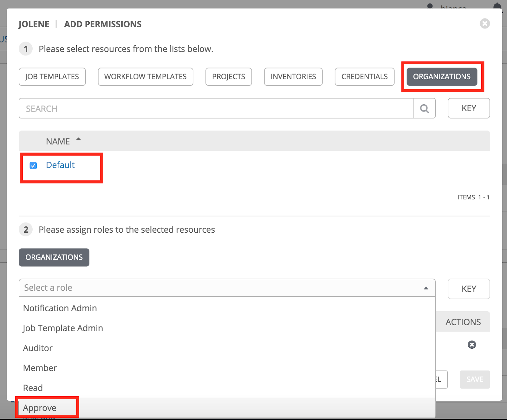Open the Projects resource list
507x420 pixels.
(x=228, y=76)
